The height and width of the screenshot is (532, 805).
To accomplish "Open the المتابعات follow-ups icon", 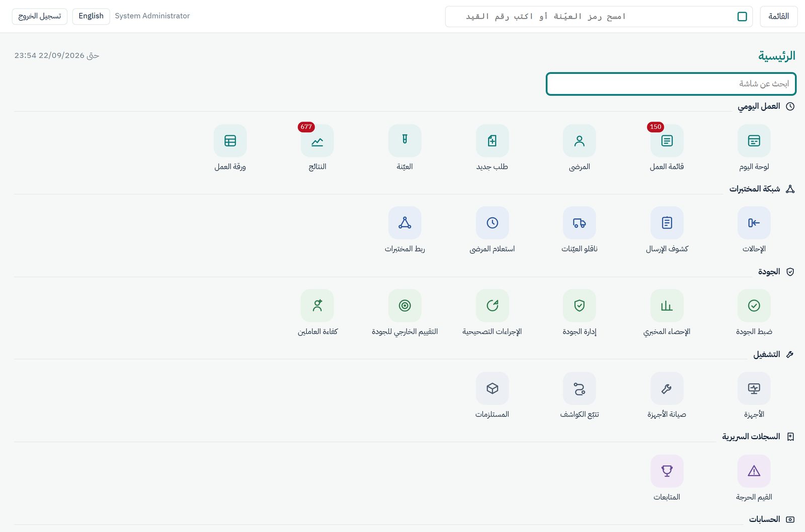I will click(667, 471).
